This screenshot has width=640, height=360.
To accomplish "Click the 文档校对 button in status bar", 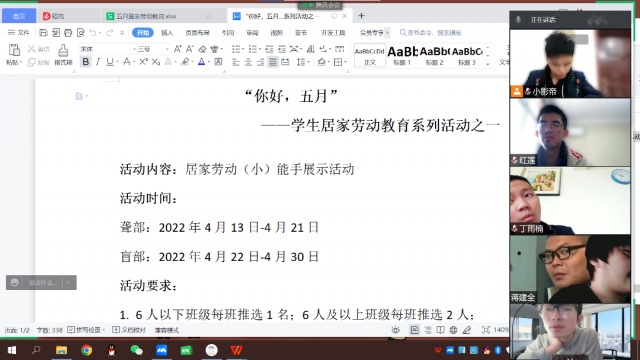I will (129, 330).
